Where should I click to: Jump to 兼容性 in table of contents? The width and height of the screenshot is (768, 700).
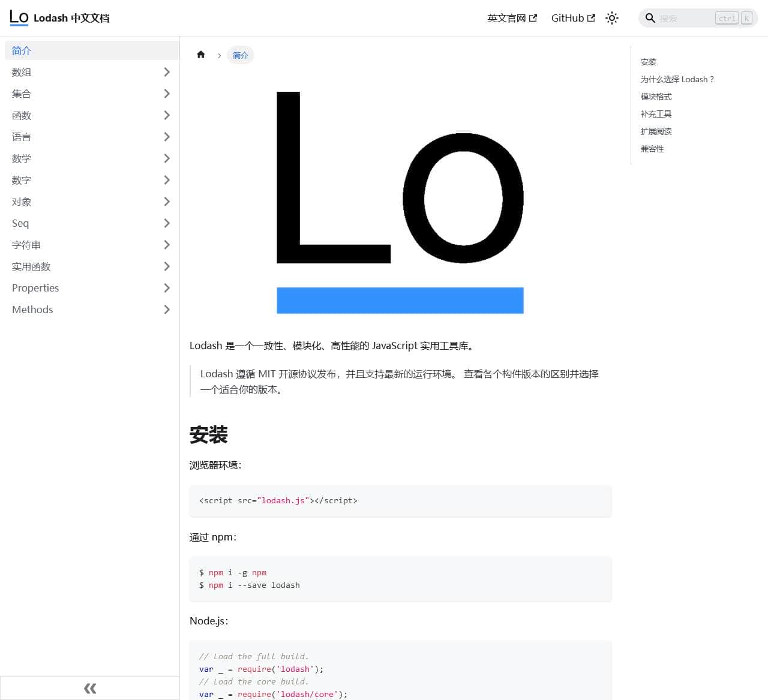pos(652,149)
